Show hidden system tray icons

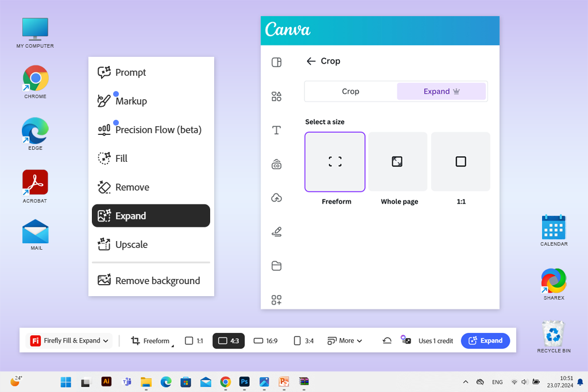pyautogui.click(x=465, y=382)
